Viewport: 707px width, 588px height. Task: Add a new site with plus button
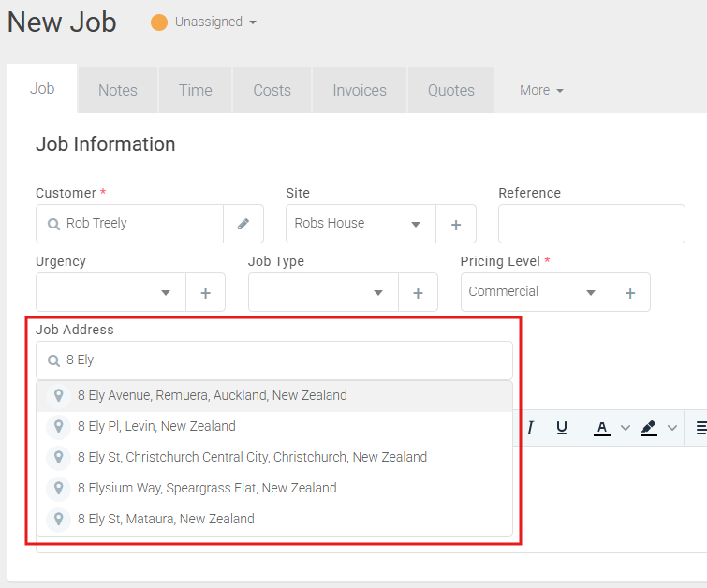[x=456, y=224]
